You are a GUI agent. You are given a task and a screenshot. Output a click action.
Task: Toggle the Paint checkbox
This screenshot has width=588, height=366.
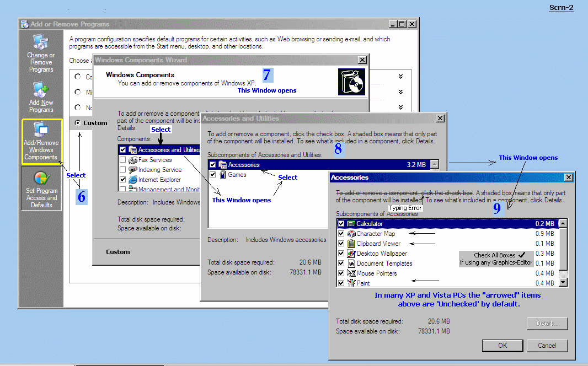pyautogui.click(x=341, y=283)
